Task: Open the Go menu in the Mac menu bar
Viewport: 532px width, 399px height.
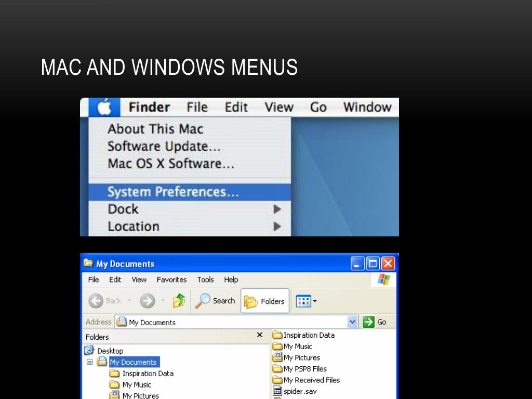Action: pyautogui.click(x=318, y=107)
